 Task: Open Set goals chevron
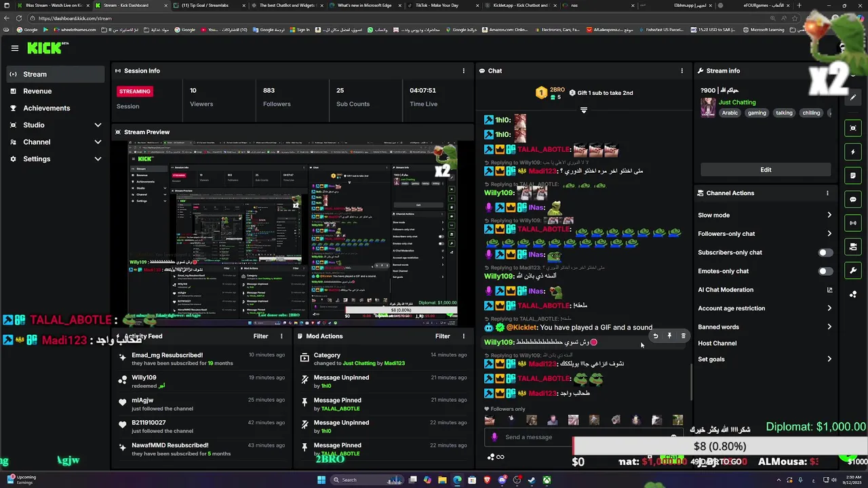(x=829, y=359)
